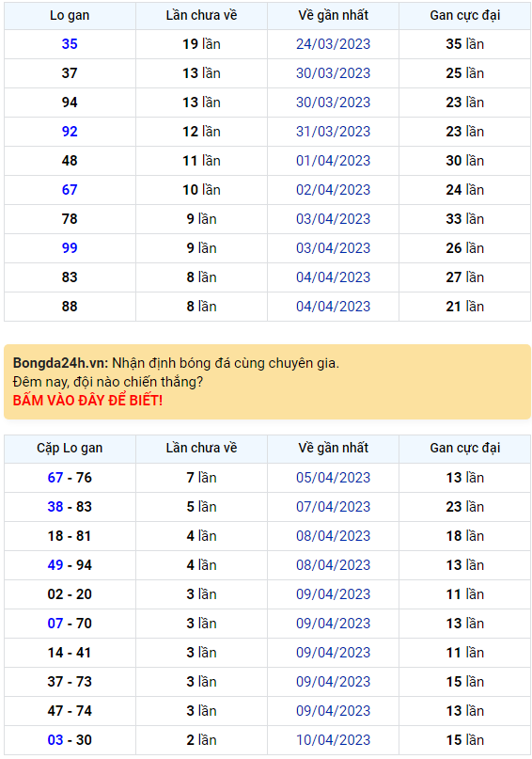
Task: Click blue 38 in the 38 - 83 pair
Action: [x=55, y=507]
